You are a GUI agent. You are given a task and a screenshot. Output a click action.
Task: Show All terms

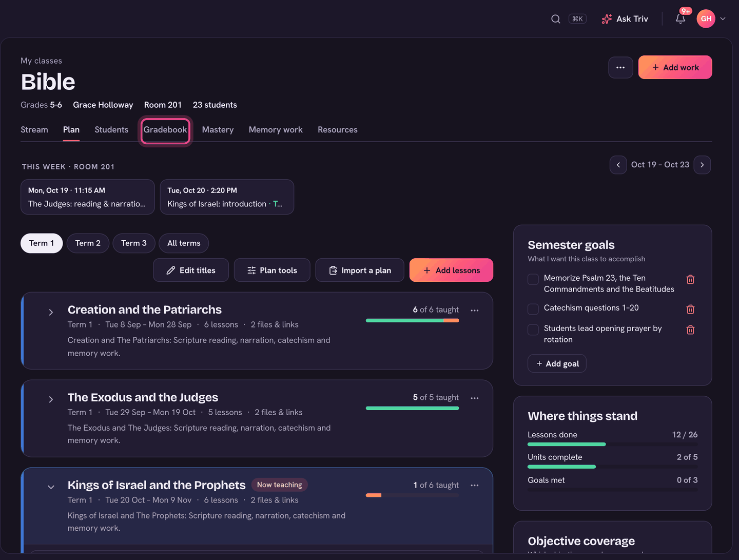point(184,243)
